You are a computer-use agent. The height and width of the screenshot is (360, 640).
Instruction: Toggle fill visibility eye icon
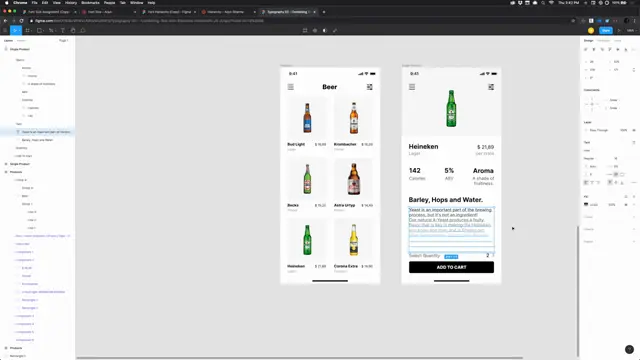pos(626,204)
